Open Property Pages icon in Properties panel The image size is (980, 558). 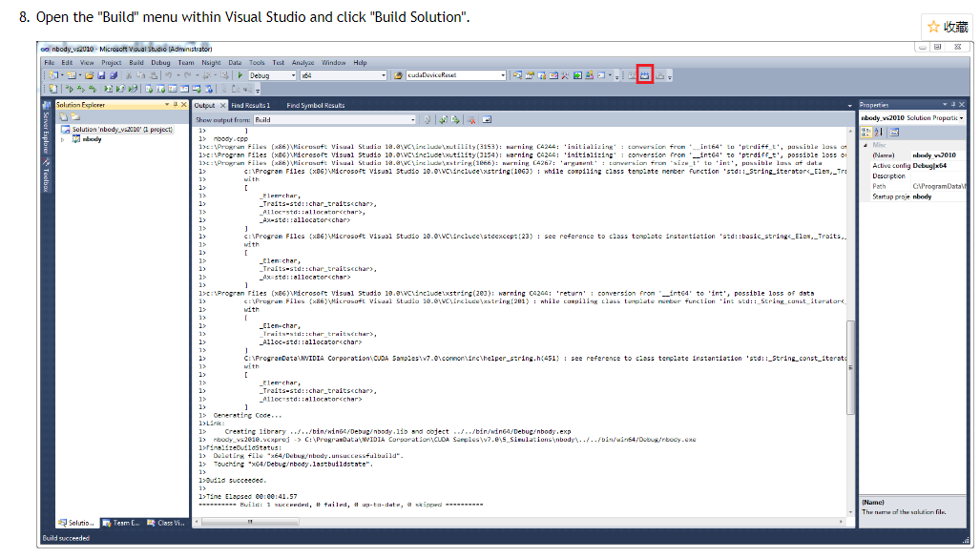[894, 132]
